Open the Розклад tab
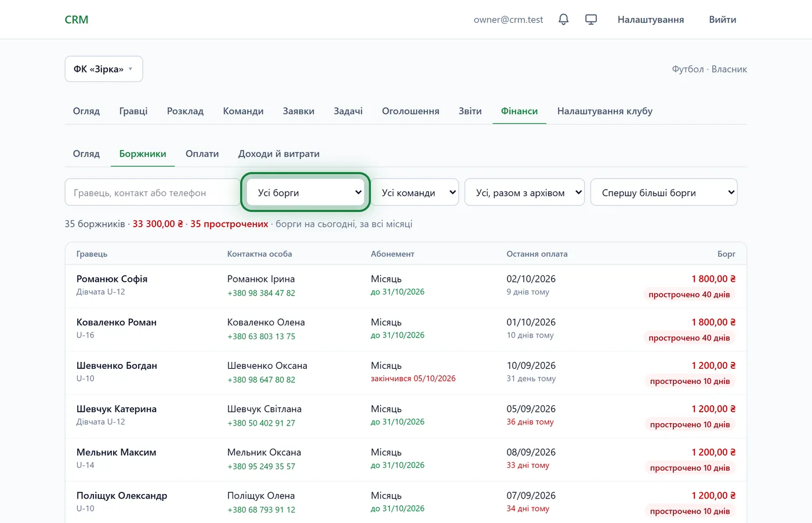This screenshot has width=812, height=523. coord(185,111)
